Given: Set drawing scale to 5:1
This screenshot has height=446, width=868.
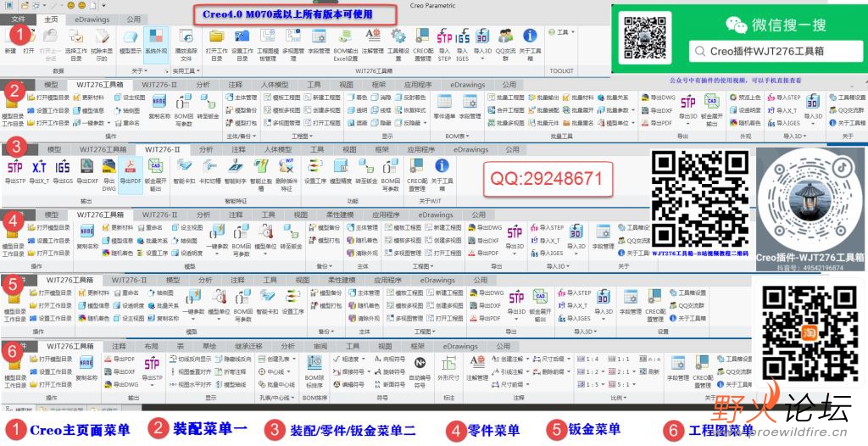Looking at the screenshot, I should (x=620, y=384).
